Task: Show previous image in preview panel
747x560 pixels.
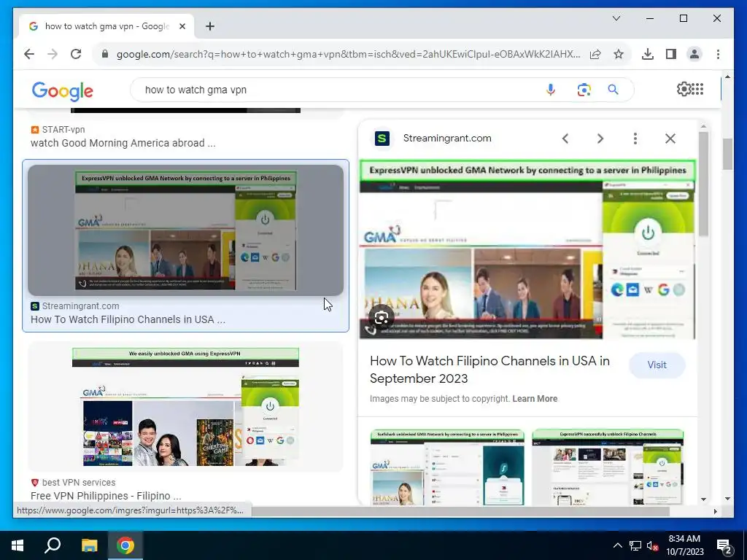Action: coord(565,139)
